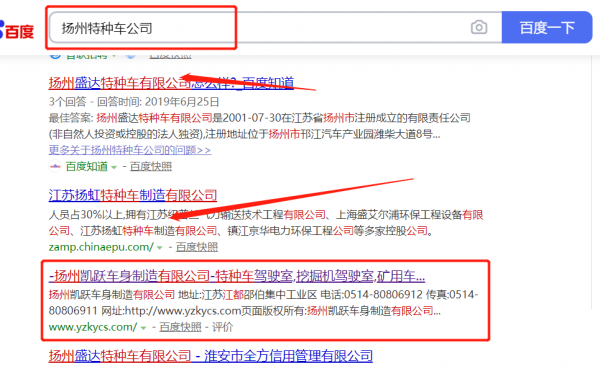Open 江苏扬虹特种车制造有限公司 result title
This screenshot has width=600, height=369.
point(133,196)
